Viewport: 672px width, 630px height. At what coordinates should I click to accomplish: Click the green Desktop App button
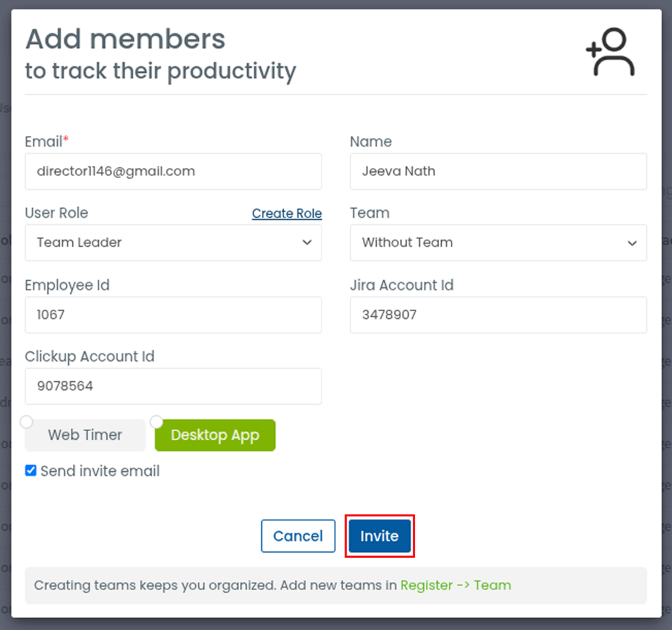215,435
